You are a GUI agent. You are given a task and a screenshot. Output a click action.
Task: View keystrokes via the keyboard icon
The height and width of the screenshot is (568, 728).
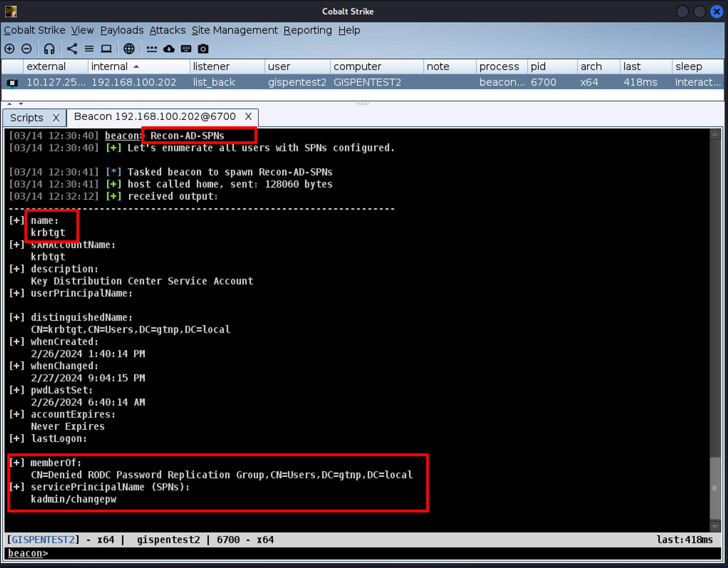(186, 49)
